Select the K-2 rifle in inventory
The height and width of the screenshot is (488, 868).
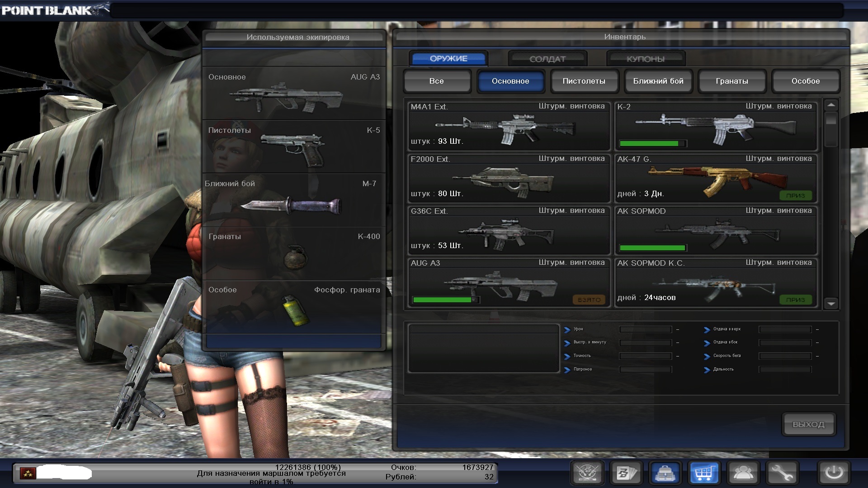pyautogui.click(x=716, y=126)
